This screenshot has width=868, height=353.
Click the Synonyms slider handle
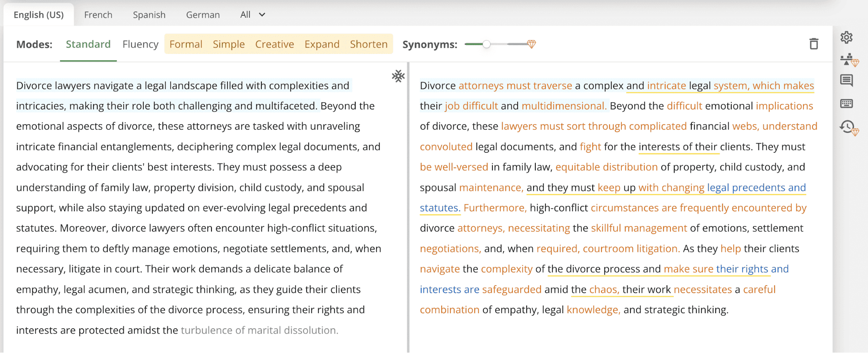(487, 44)
